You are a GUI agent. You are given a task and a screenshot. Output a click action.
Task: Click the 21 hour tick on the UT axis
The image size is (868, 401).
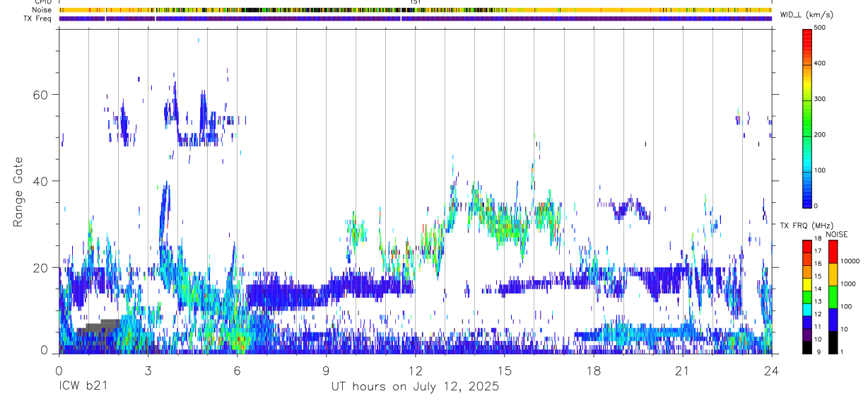[683, 369]
